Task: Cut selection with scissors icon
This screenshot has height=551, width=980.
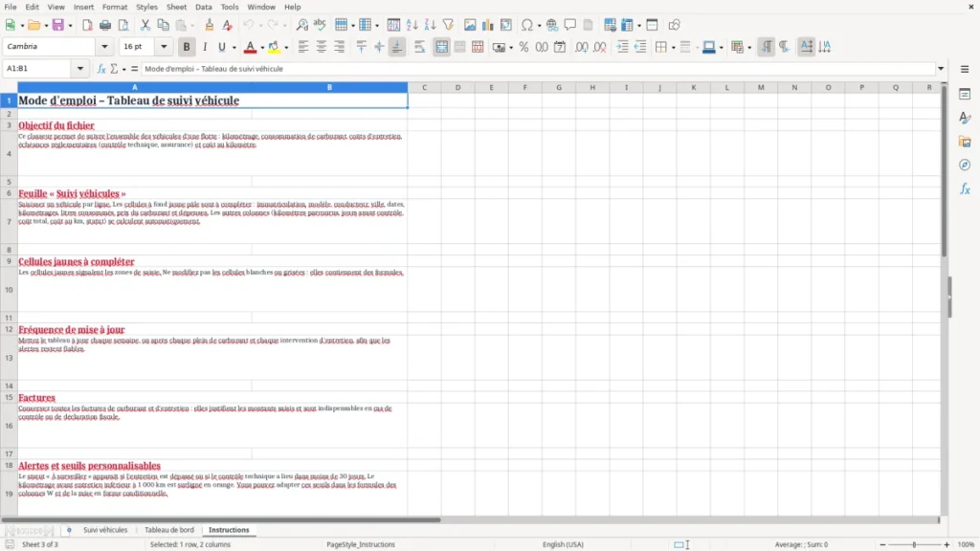Action: (145, 25)
